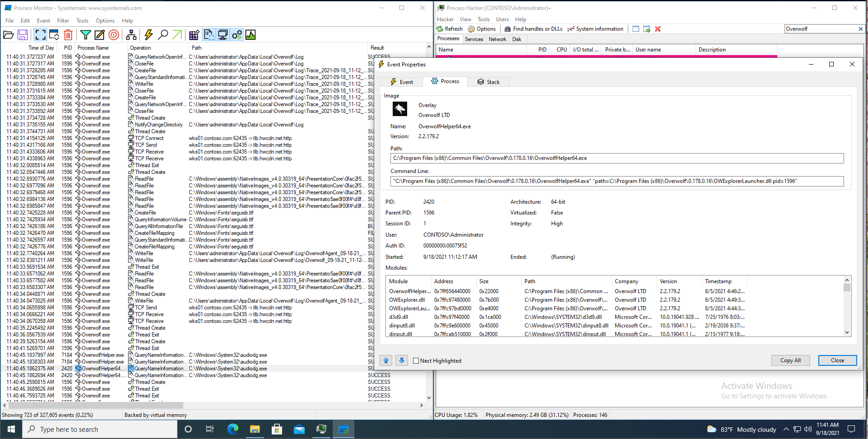Click the Find window icon in Process Hacker
Viewport: 868px width, 439px height.
636,29
